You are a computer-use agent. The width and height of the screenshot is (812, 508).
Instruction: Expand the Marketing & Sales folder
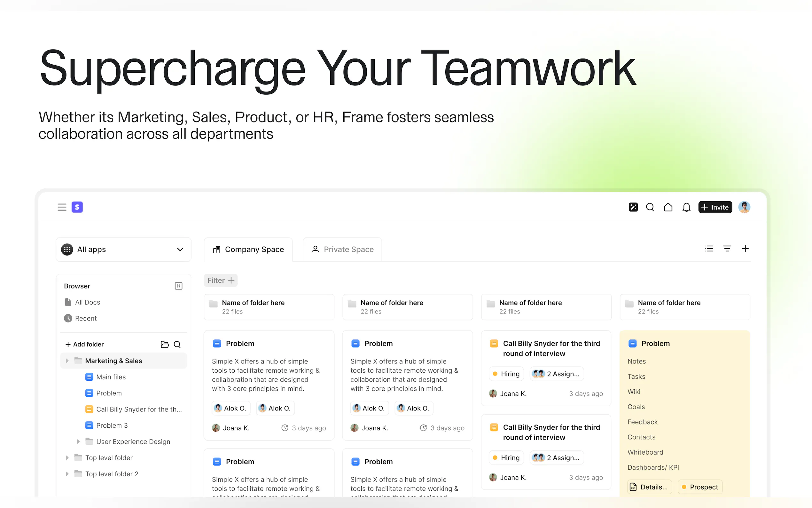point(67,361)
